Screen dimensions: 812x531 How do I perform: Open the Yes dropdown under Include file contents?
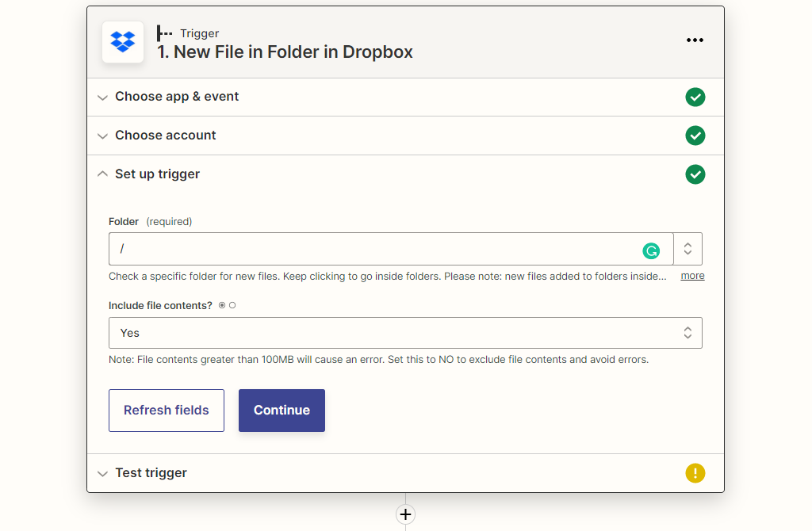688,333
